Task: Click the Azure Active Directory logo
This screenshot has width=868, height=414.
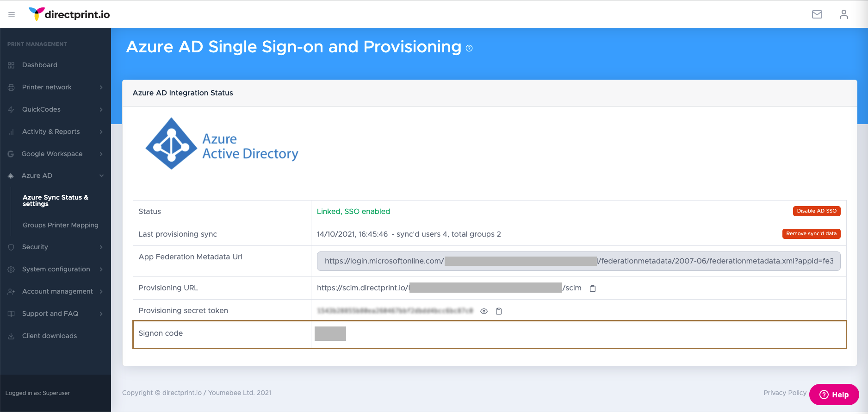Action: click(x=222, y=144)
